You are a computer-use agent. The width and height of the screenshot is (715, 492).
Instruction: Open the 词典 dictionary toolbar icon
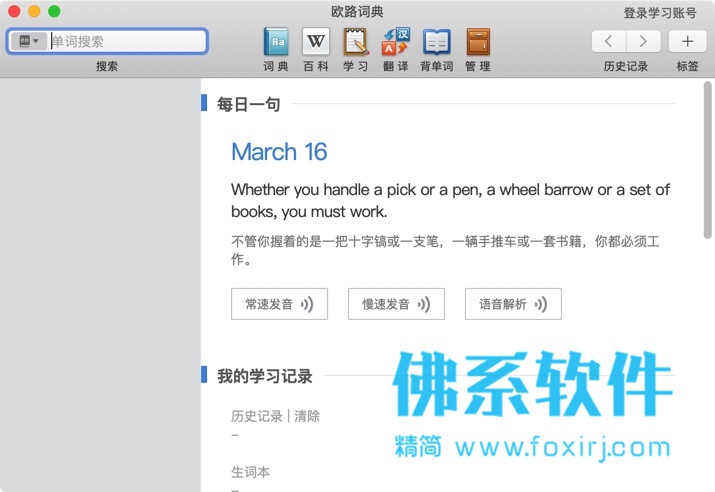276,41
